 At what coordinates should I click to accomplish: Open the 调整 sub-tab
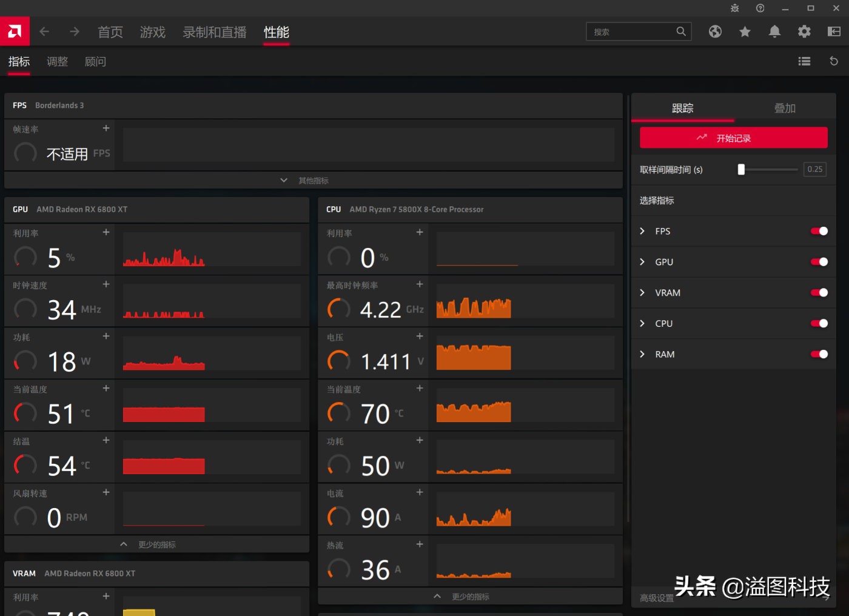coord(57,62)
